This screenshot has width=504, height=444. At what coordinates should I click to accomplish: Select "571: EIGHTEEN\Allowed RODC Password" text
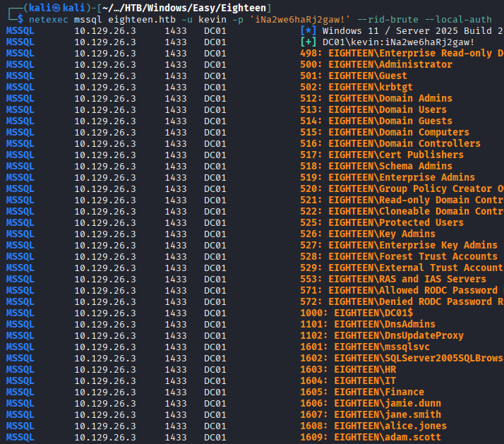pos(399,290)
